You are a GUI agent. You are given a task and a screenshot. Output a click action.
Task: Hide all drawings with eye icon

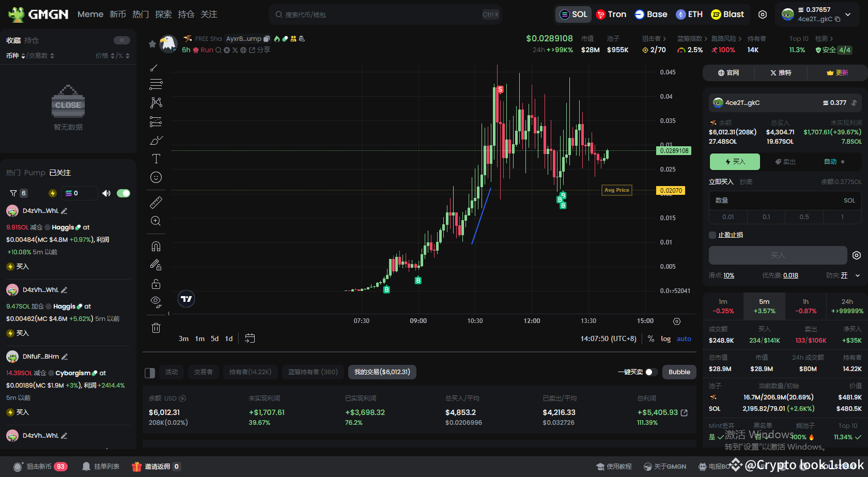click(156, 301)
